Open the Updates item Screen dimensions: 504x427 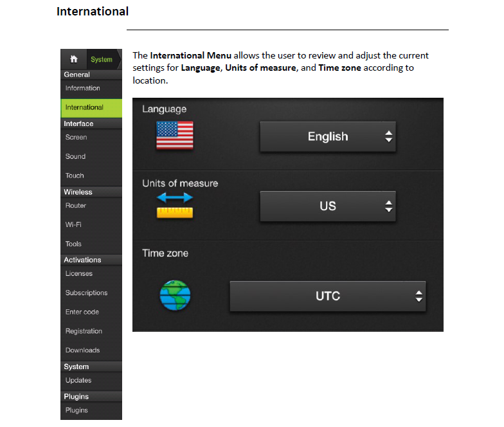coord(91,381)
